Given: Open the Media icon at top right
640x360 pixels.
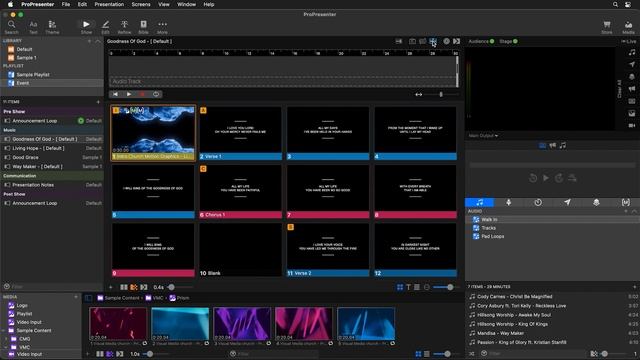Looking at the screenshot, I should (628, 27).
